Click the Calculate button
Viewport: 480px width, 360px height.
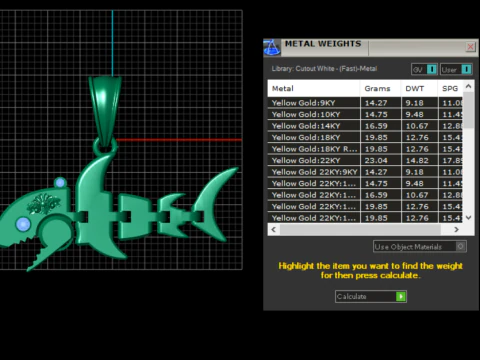(x=371, y=296)
